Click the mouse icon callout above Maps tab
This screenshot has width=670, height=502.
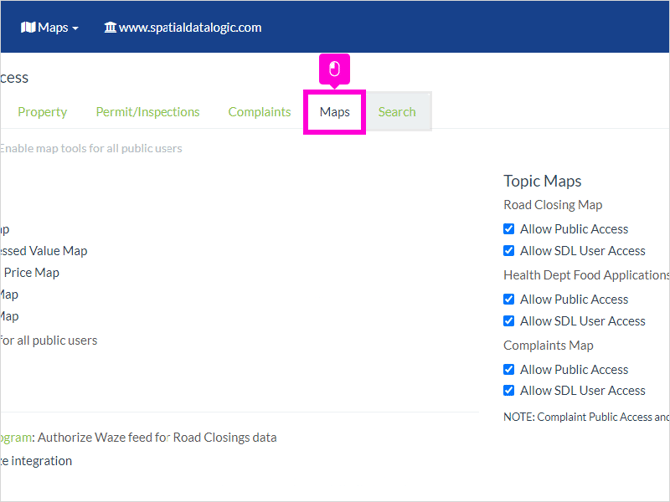[x=335, y=69]
